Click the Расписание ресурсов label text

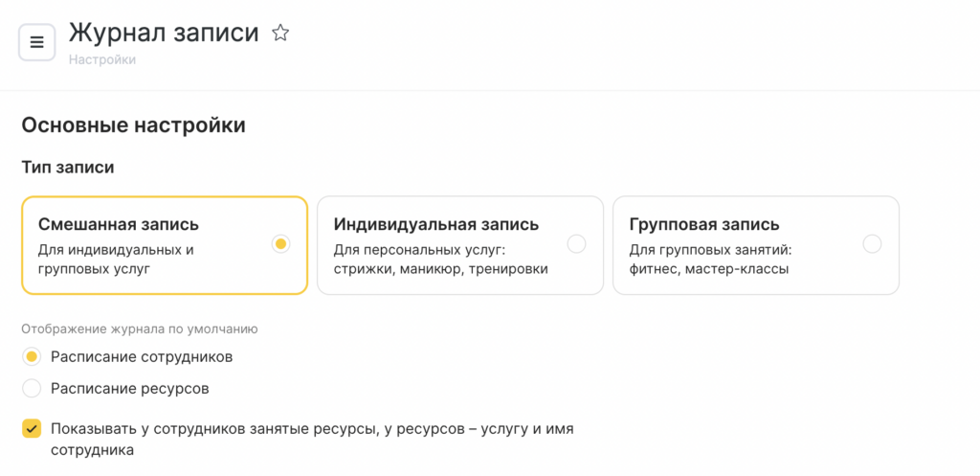129,389
